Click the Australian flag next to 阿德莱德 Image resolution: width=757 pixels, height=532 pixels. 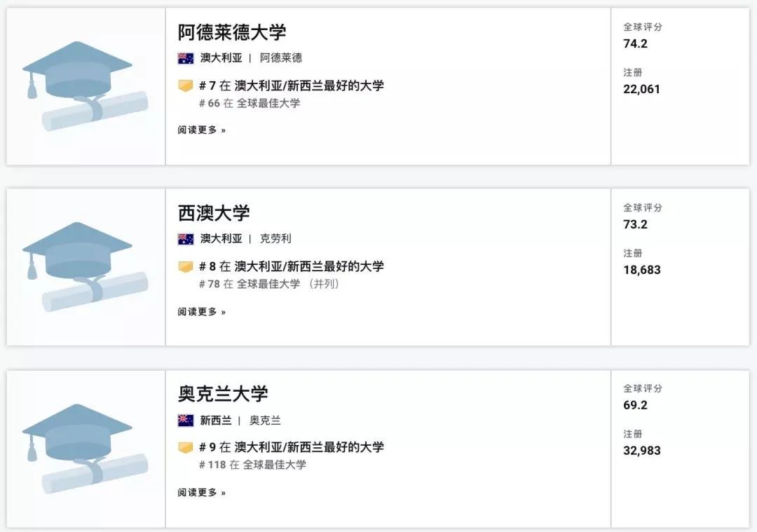pyautogui.click(x=186, y=58)
